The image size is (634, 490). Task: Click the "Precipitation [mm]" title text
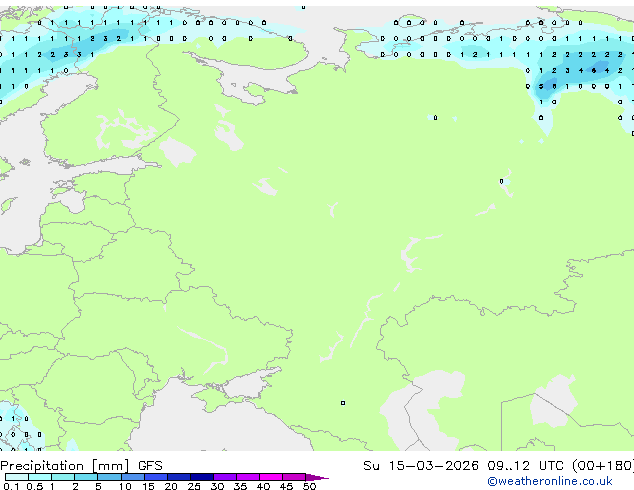(65, 466)
